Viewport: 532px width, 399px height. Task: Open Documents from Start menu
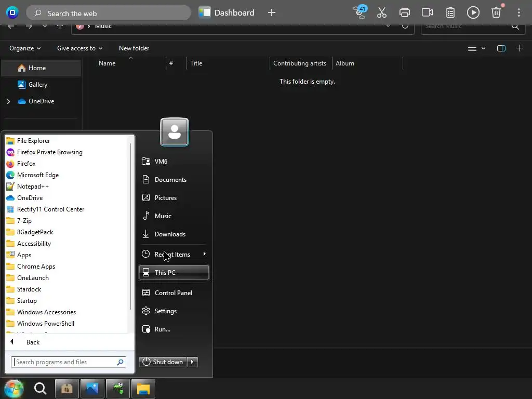[174, 179]
